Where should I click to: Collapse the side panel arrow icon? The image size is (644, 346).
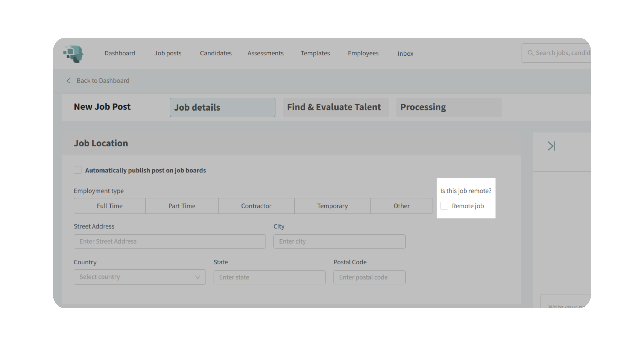pyautogui.click(x=551, y=146)
